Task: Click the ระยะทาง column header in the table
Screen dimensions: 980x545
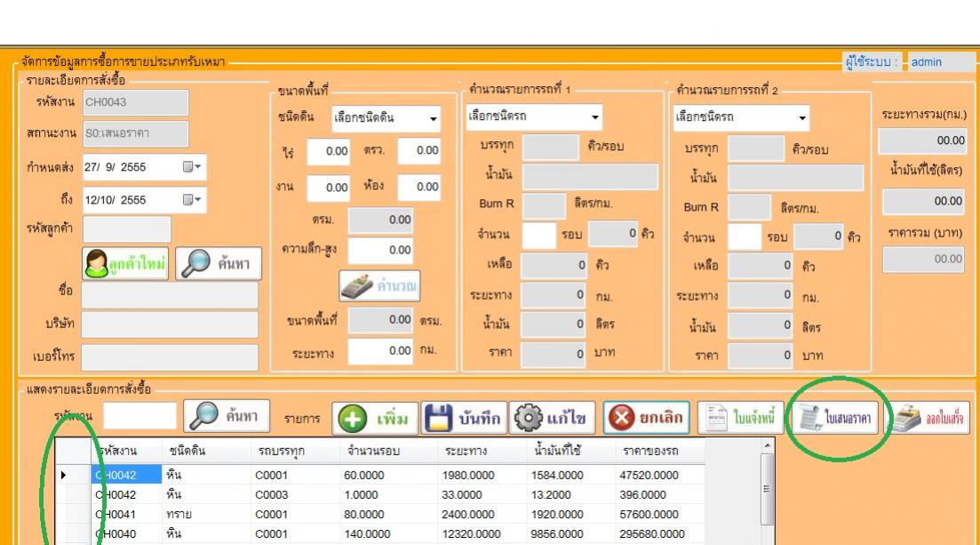Action: coord(482,451)
